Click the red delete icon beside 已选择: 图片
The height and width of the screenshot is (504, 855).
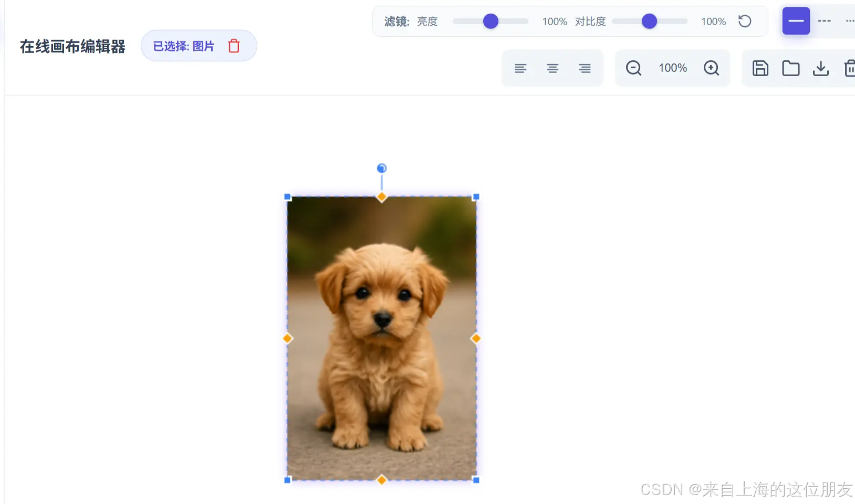pos(233,46)
